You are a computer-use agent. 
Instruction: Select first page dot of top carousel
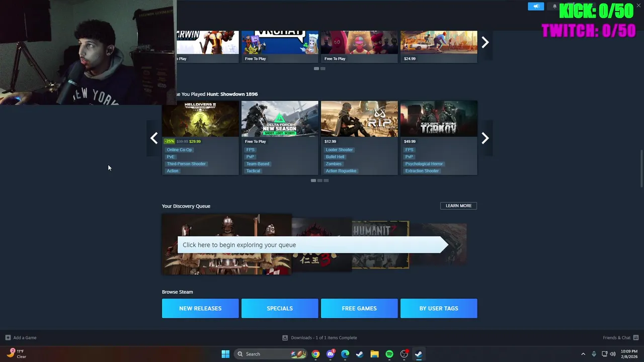[316, 68]
